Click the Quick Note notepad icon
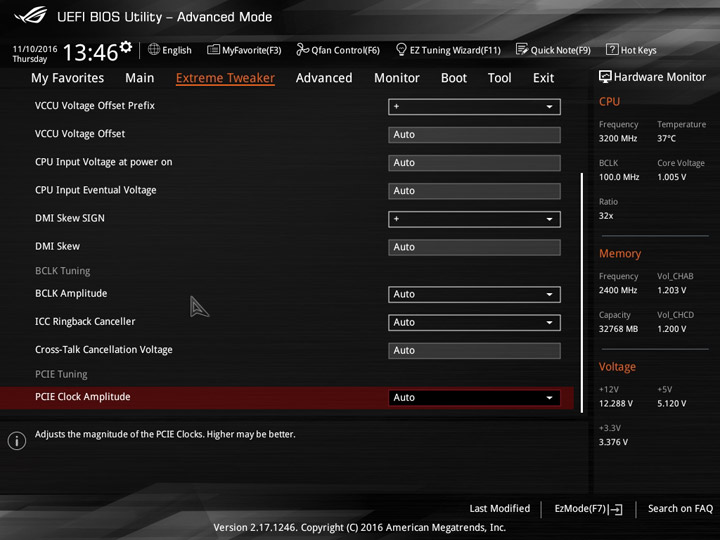The image size is (720, 540). click(522, 49)
